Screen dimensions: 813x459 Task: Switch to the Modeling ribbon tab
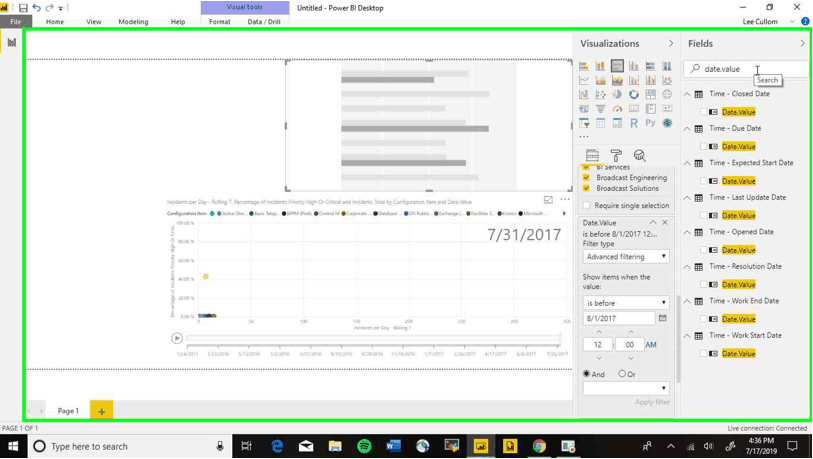133,22
